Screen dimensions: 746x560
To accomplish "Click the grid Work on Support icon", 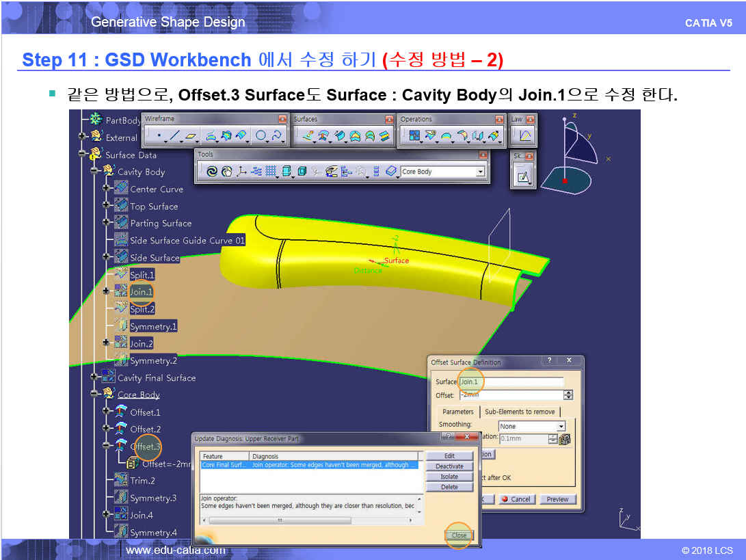I will [271, 172].
